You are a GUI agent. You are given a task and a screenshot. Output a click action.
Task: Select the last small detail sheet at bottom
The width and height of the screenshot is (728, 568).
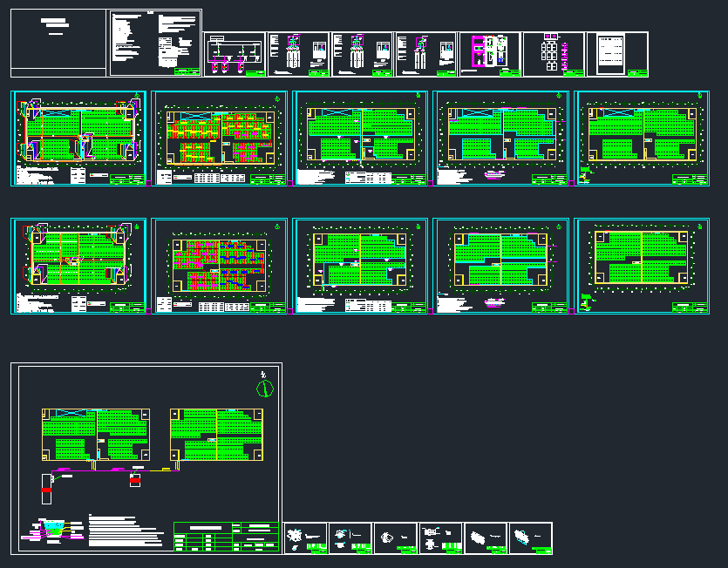point(532,538)
